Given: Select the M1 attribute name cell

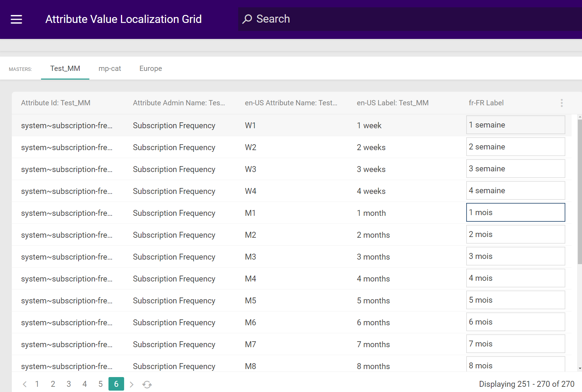Looking at the screenshot, I should [x=250, y=213].
